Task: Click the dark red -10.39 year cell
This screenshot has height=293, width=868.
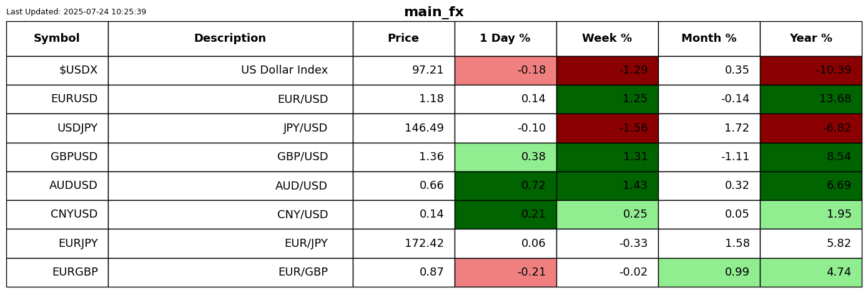Action: click(811, 70)
